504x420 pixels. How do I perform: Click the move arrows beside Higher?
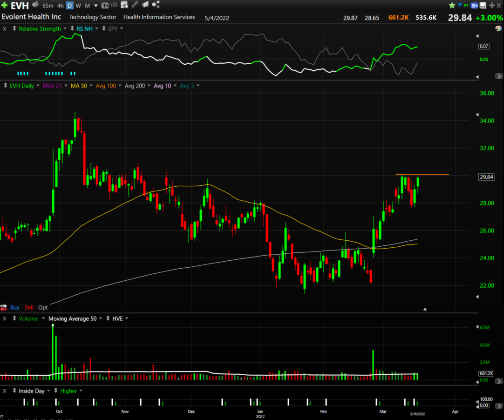[x=55, y=391]
